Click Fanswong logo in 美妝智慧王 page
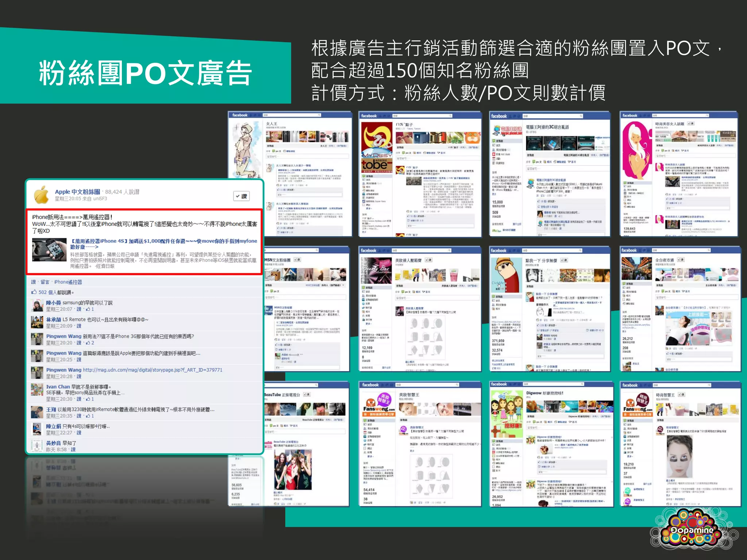This screenshot has width=747, height=560. click(x=379, y=405)
